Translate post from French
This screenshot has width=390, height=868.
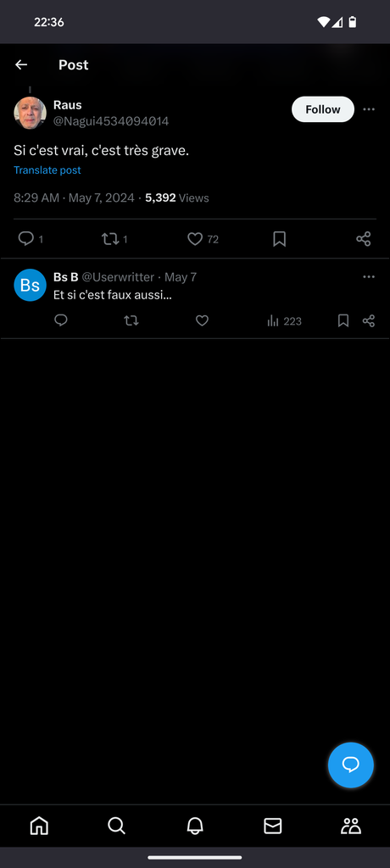tap(47, 170)
